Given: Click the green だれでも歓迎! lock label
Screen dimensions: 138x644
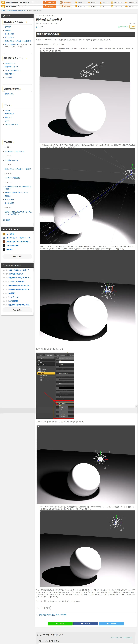Looking at the screenshot, I should point(123,27).
